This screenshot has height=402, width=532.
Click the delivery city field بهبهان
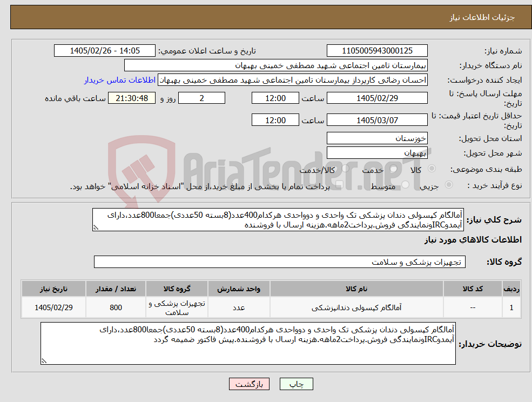click(377, 153)
